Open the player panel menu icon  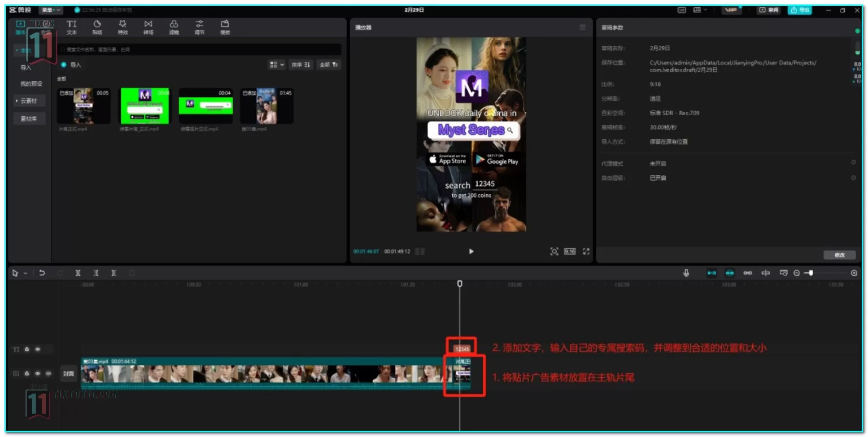(582, 27)
